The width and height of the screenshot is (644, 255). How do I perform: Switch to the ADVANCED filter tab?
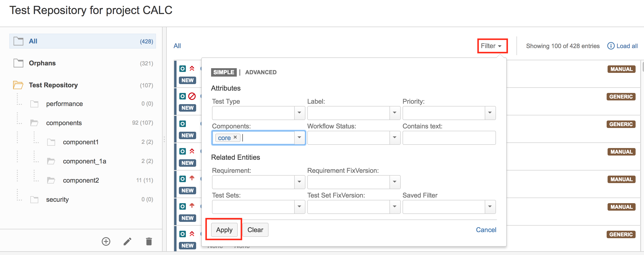point(261,72)
